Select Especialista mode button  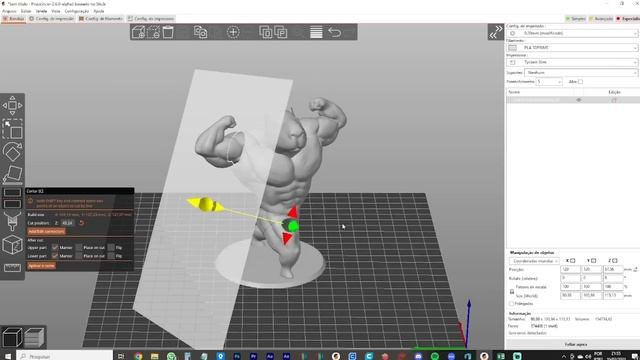629,19
